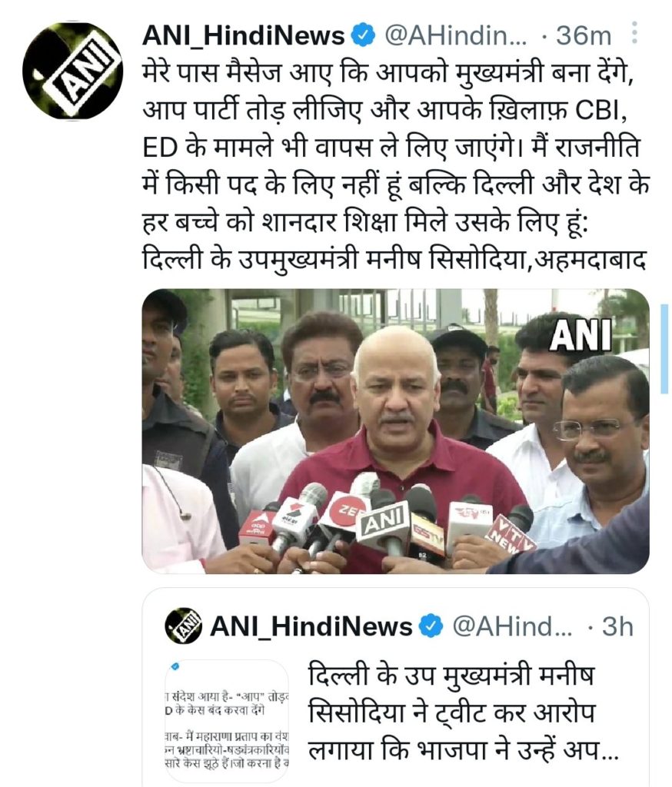Tap the @AHind... handle in quoted tweet

(x=512, y=626)
